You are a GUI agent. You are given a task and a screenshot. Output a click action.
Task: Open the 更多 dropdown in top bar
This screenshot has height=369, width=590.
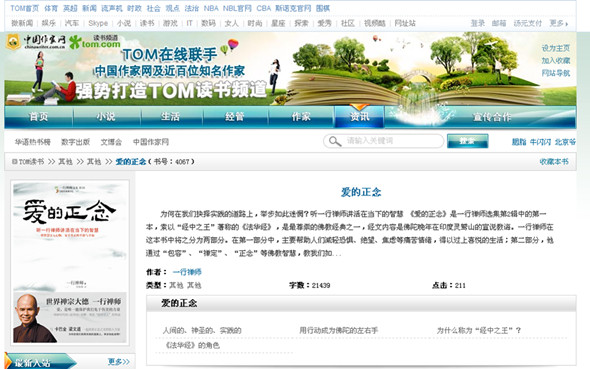558,23
